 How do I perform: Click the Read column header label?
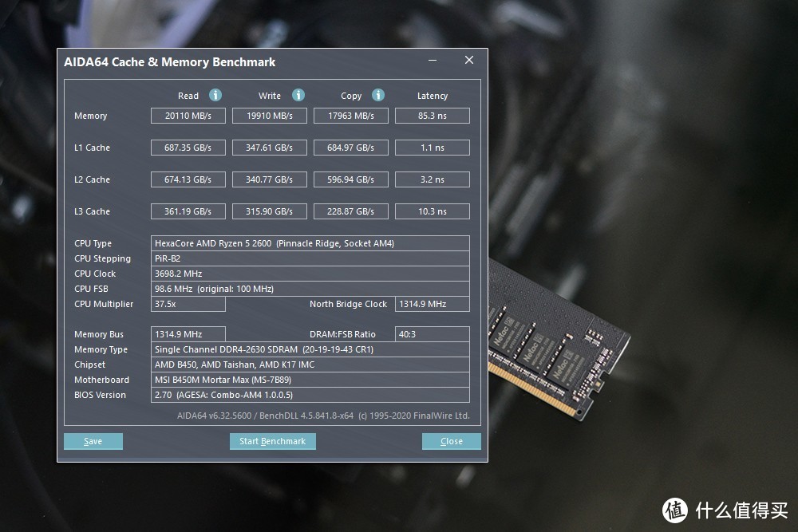(x=188, y=96)
